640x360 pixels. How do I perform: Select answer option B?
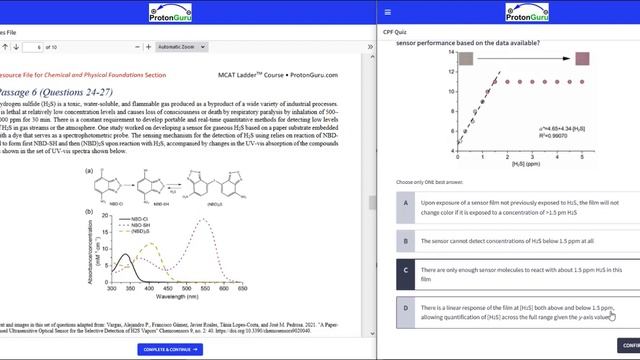point(518,241)
